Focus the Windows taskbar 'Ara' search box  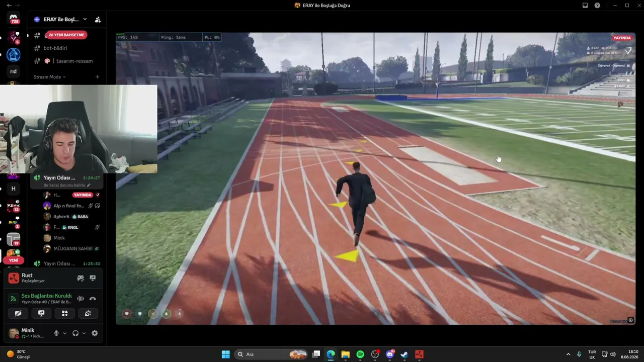(x=272, y=354)
